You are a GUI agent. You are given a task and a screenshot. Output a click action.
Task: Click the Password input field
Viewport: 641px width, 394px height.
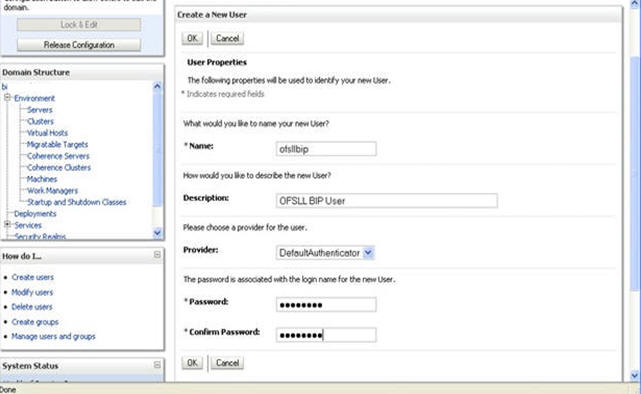click(x=326, y=304)
